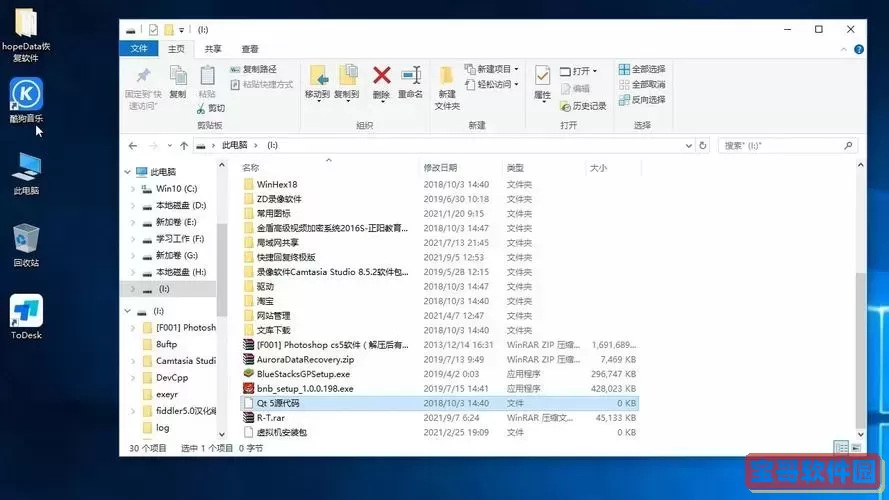
Task: Select 本地磁盘 (D:) in navigation tree
Action: pos(181,205)
